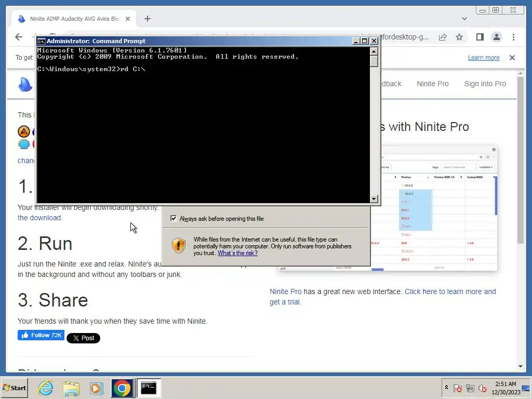Click the blue round app icon below AIMP

click(24, 144)
